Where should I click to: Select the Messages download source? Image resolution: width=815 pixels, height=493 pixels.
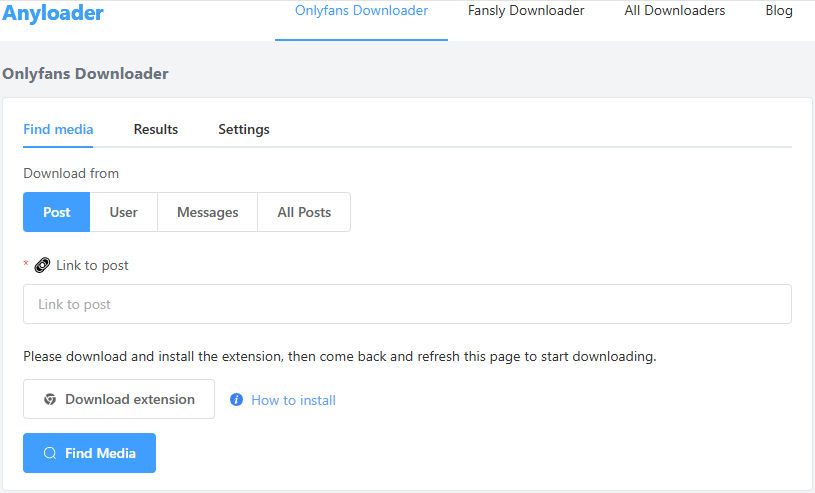(207, 212)
